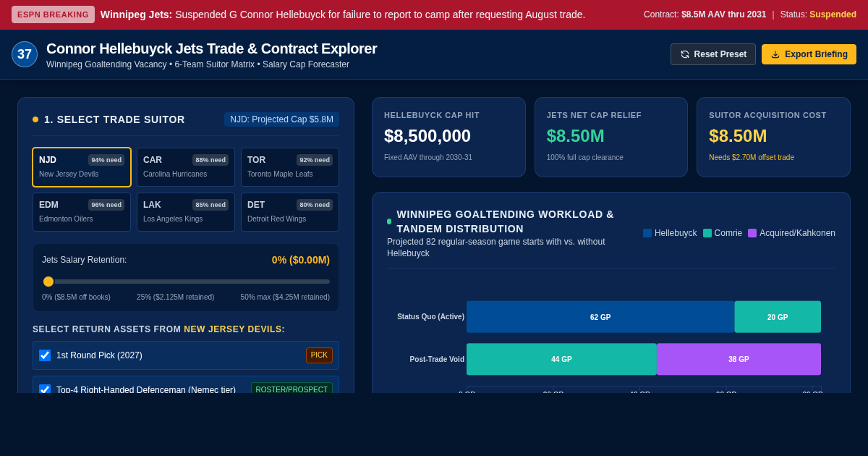The height and width of the screenshot is (456, 868).
Task: Click the Hellebuyck legend color swatch
Action: point(647,233)
